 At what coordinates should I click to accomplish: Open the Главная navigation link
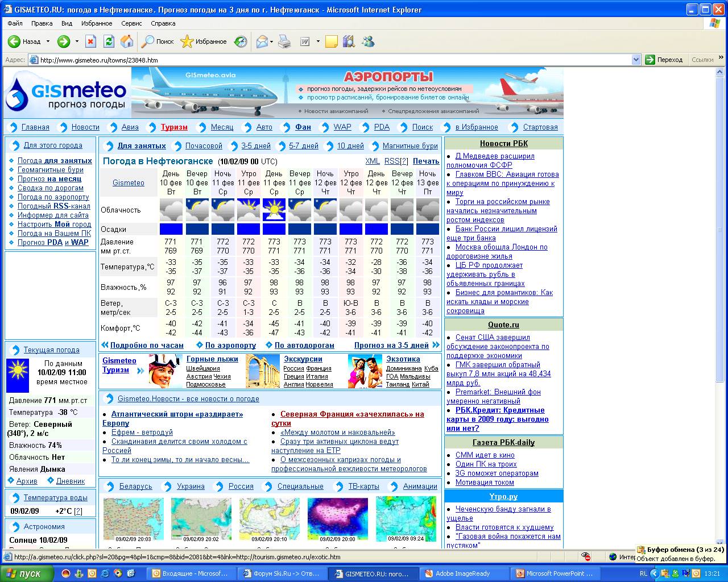(35, 127)
